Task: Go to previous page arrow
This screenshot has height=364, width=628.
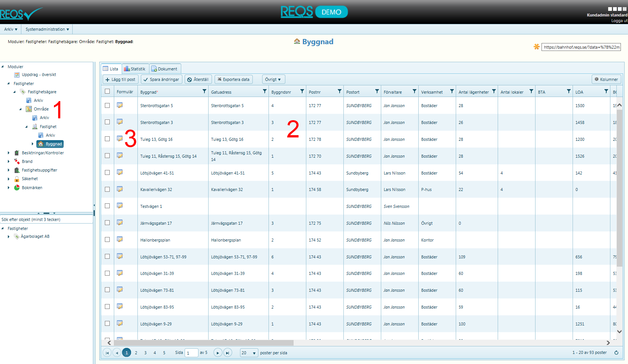Action: click(117, 353)
